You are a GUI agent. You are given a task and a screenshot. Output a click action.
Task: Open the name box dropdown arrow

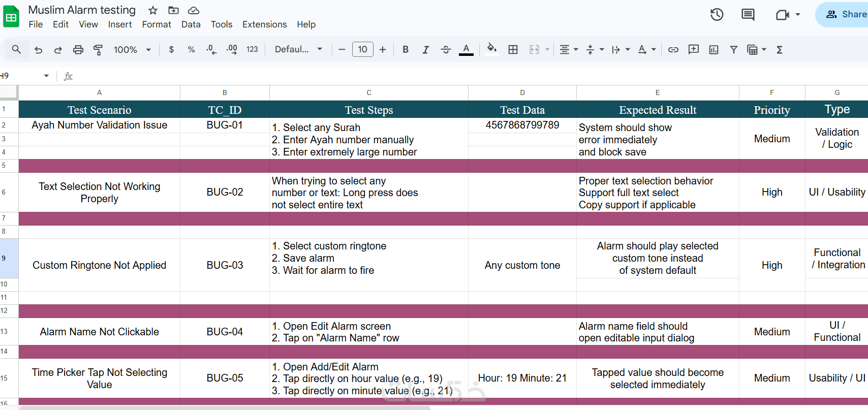tap(46, 76)
